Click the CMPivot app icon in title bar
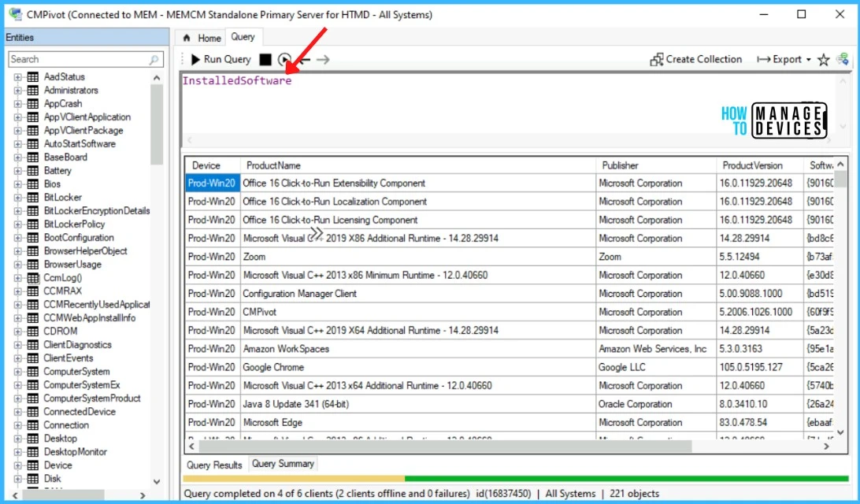 16,15
